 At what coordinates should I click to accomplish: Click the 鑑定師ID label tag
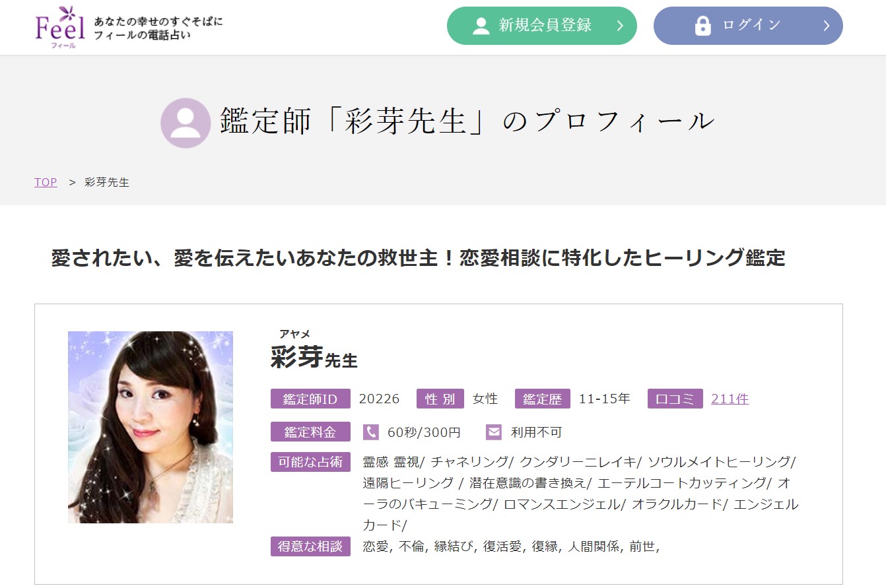coord(310,399)
